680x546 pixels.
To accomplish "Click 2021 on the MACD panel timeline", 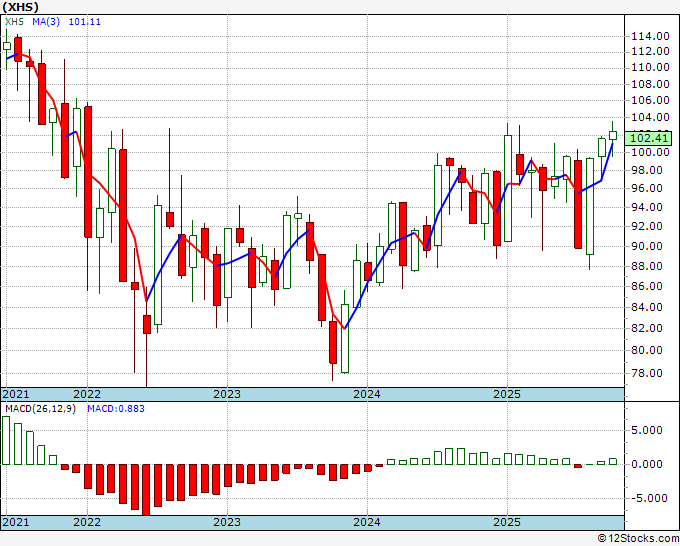I will (16, 522).
